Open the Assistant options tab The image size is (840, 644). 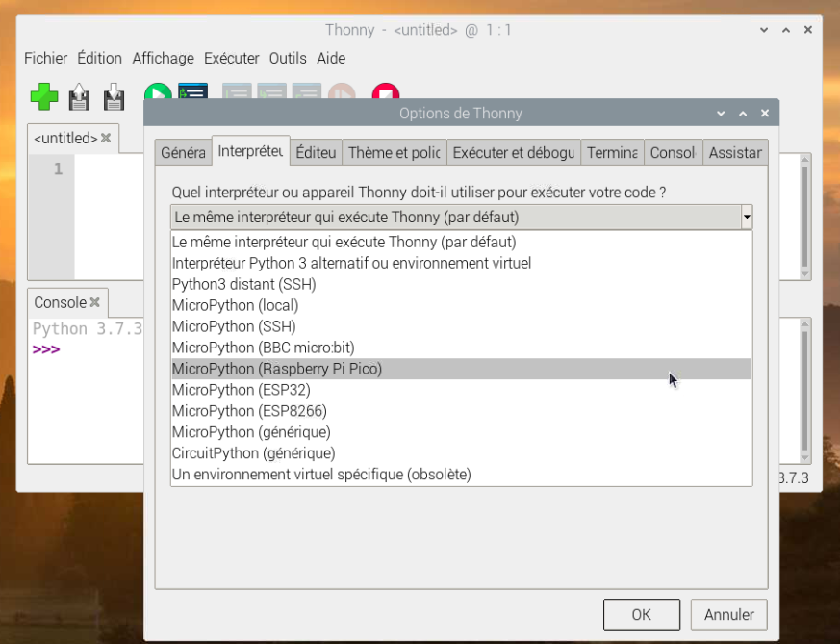[x=735, y=153]
